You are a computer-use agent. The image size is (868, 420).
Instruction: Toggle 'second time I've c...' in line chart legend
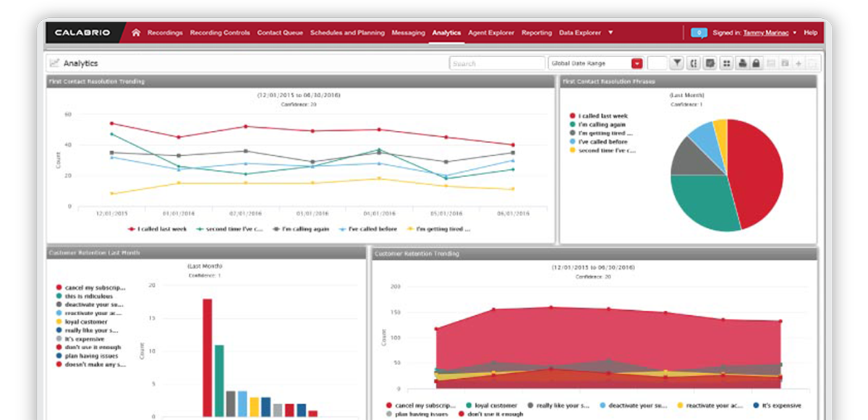229,229
